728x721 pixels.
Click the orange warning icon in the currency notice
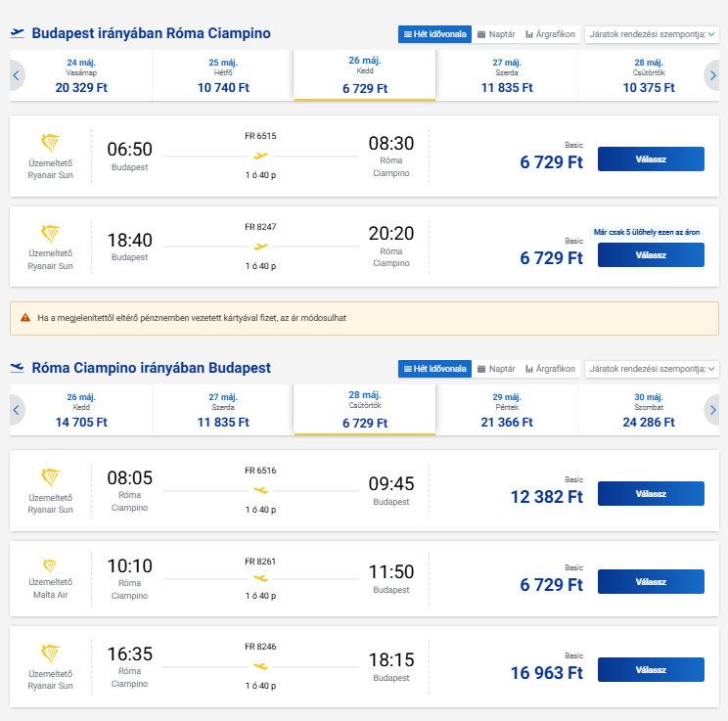25,318
